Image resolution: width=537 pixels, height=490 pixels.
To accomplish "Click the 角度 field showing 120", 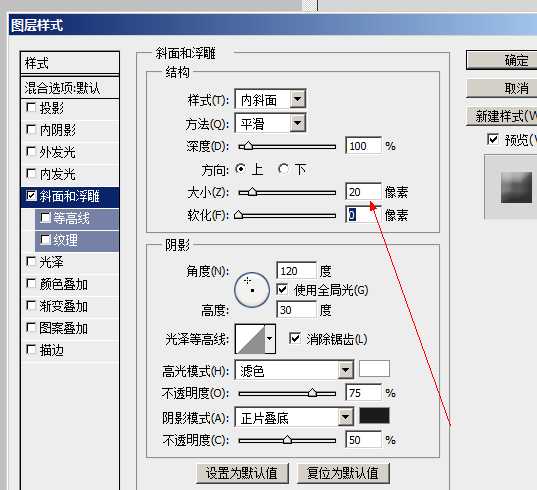I will (296, 271).
